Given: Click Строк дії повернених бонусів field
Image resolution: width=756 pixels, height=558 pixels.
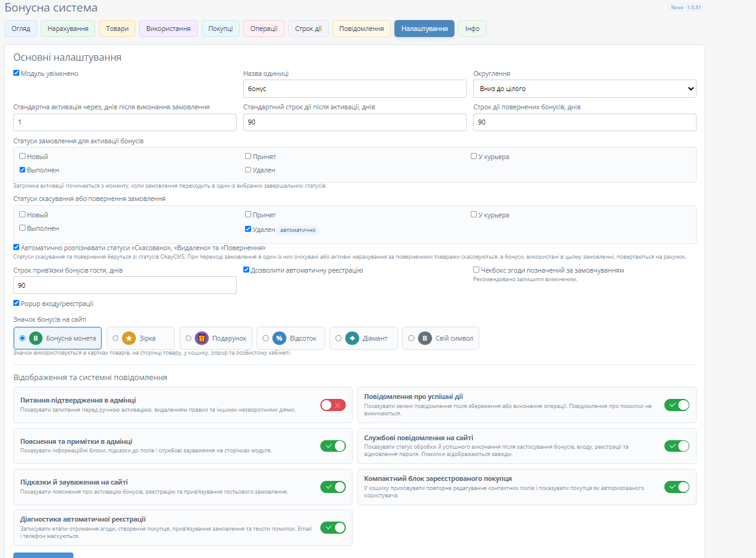Looking at the screenshot, I should coord(585,122).
